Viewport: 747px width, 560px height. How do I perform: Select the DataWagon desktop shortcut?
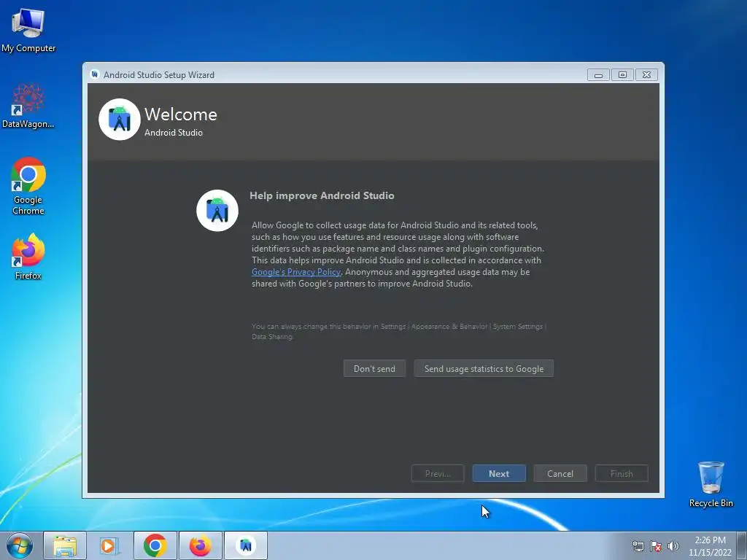click(x=28, y=106)
